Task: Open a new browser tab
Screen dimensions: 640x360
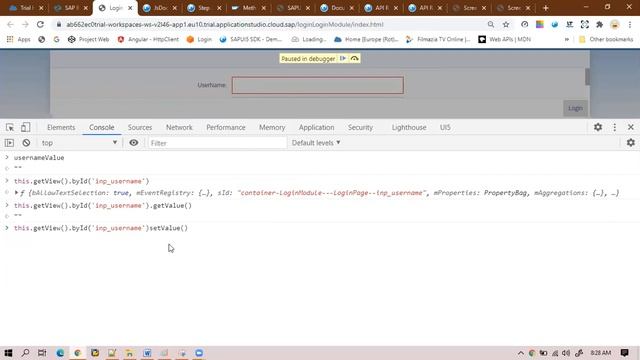Action: [545, 8]
